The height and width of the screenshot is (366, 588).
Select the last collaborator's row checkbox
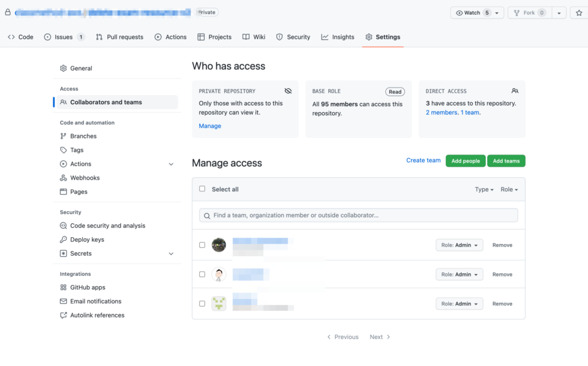tap(202, 303)
